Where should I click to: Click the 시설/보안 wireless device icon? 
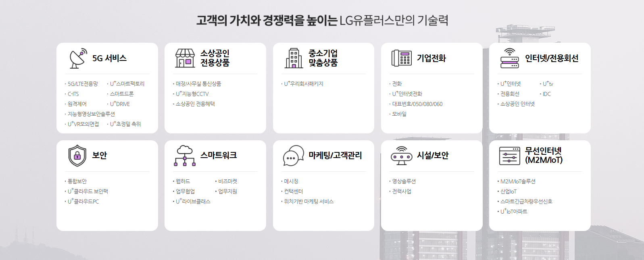(x=402, y=156)
